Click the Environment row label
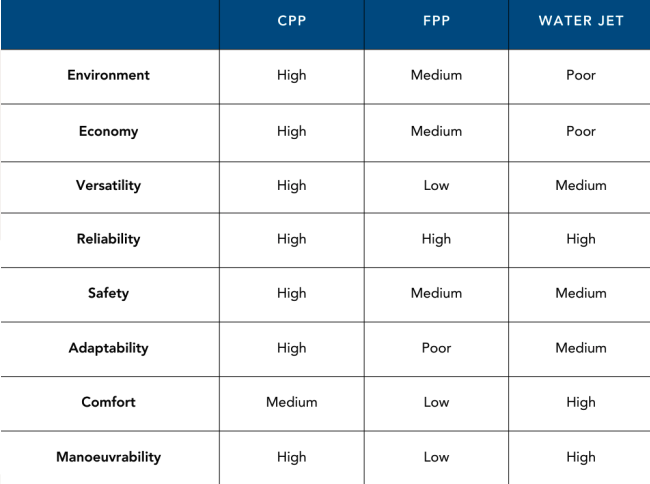650x484 pixels. tap(108, 75)
